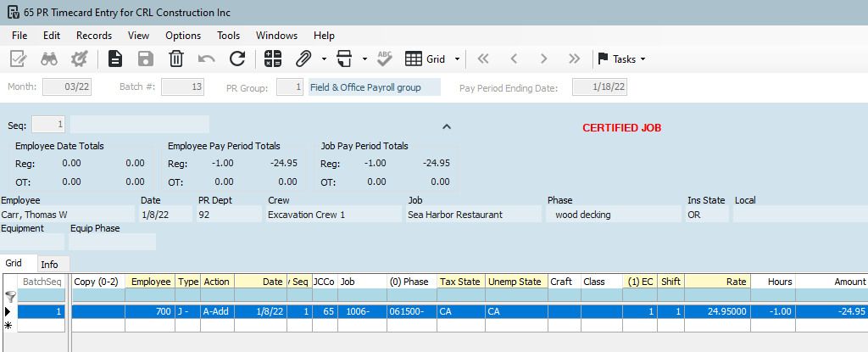Click the printer icon in toolbar
This screenshot has height=352, width=868.
click(345, 59)
